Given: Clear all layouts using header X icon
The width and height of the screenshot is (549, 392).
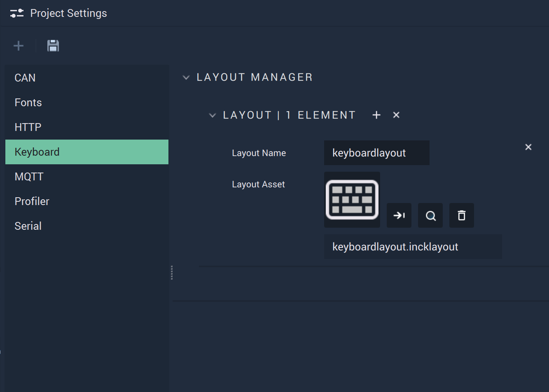Looking at the screenshot, I should click(396, 115).
